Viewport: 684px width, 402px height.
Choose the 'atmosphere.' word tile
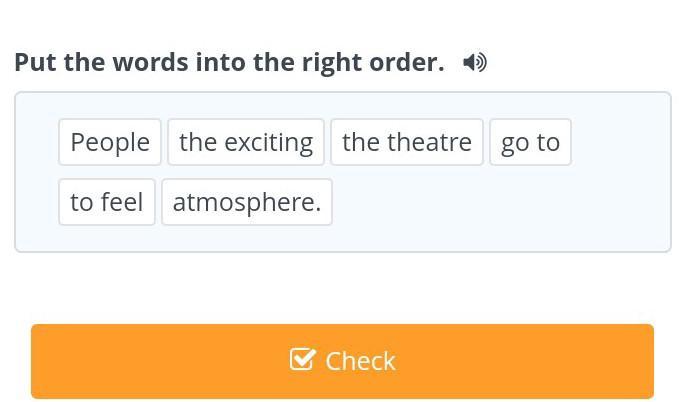pos(247,202)
